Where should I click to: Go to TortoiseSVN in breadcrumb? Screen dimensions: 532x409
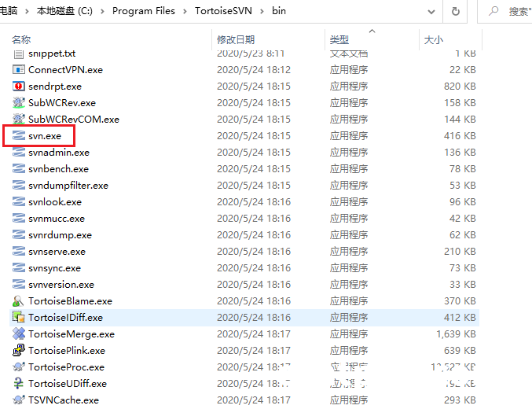[223, 11]
